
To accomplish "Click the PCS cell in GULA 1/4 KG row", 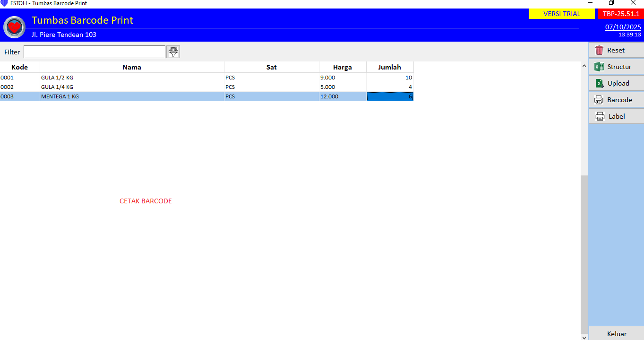I will (x=272, y=87).
